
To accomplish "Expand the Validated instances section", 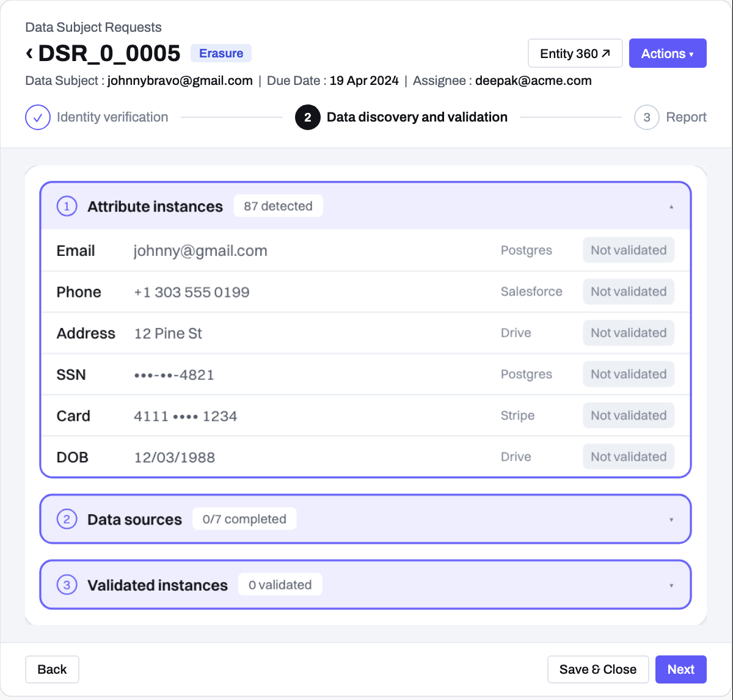I will [671, 586].
